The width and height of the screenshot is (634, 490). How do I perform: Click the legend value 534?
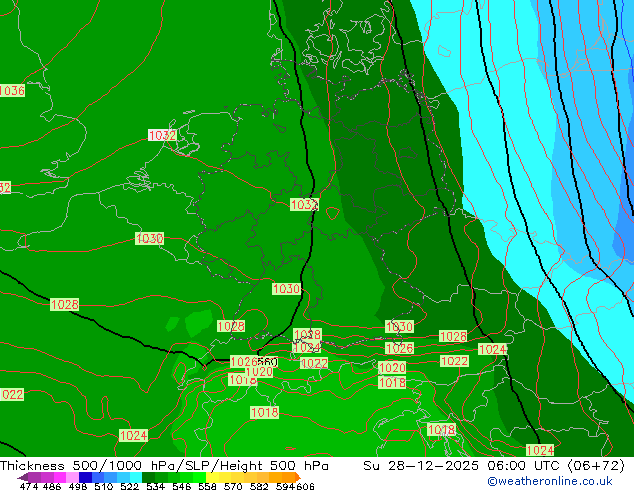coord(155,486)
